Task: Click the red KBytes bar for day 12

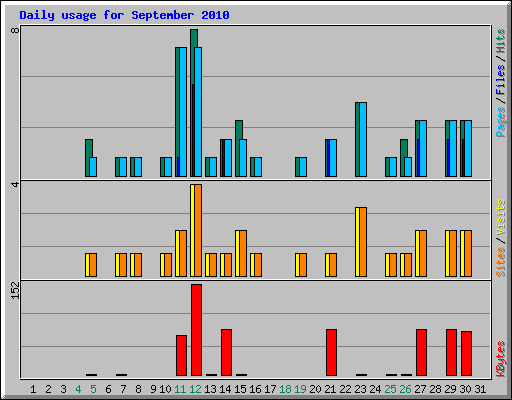Action: point(196,330)
